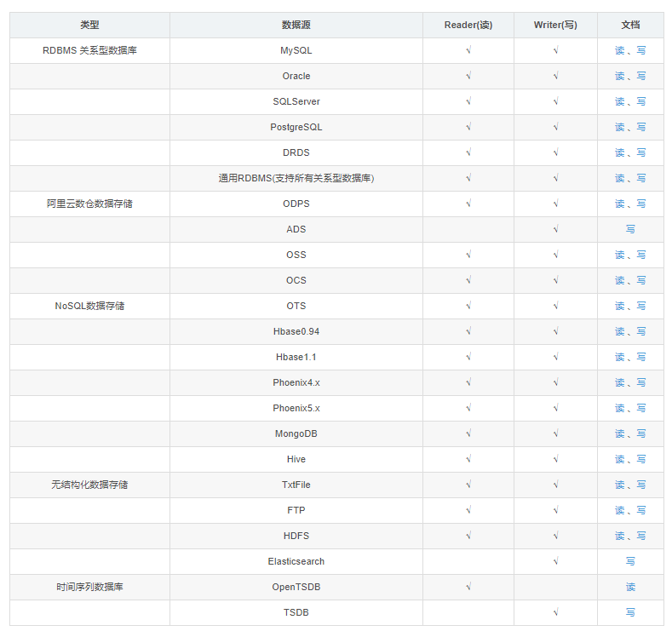Open the ADS write doc link
The width and height of the screenshot is (672, 637).
click(630, 229)
